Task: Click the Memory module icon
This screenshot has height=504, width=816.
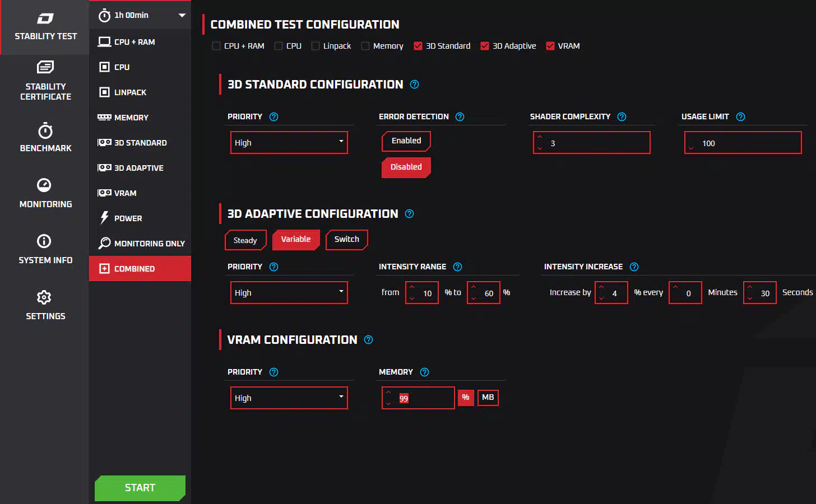Action: point(104,118)
